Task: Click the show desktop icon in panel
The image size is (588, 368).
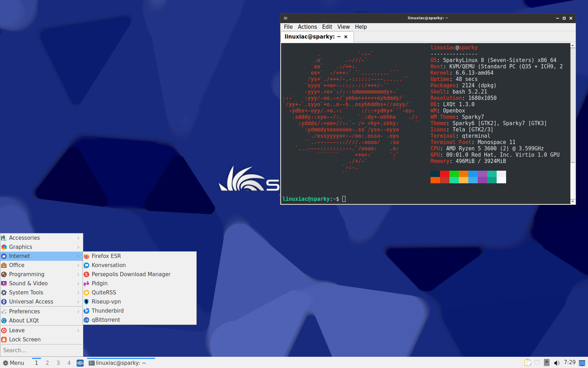Action: (582, 363)
